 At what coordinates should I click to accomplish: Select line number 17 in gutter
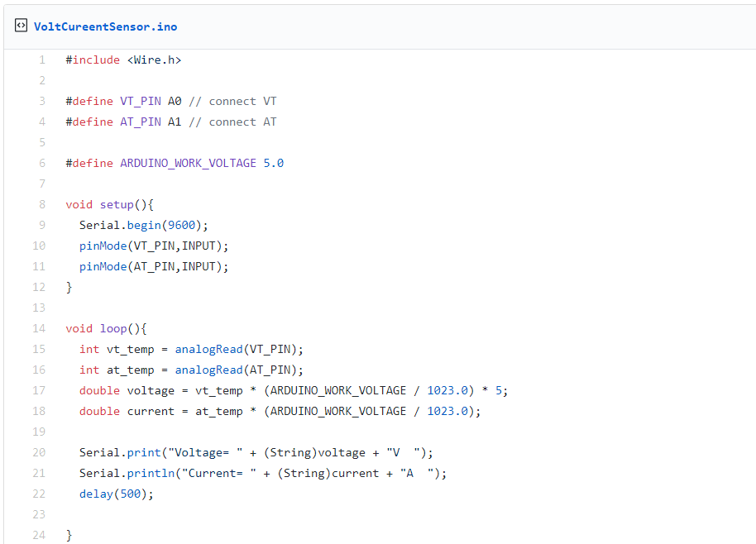[x=40, y=390]
